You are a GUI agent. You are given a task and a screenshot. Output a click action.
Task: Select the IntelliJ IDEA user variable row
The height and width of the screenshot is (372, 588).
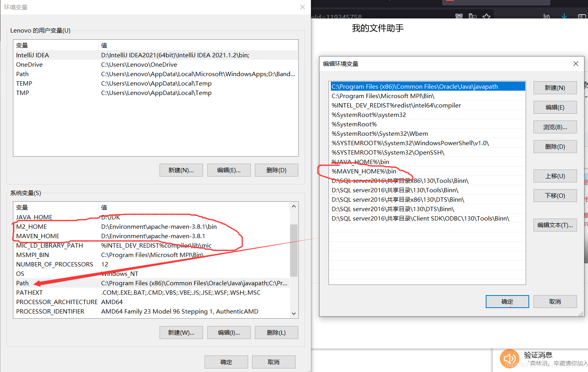pyautogui.click(x=156, y=55)
